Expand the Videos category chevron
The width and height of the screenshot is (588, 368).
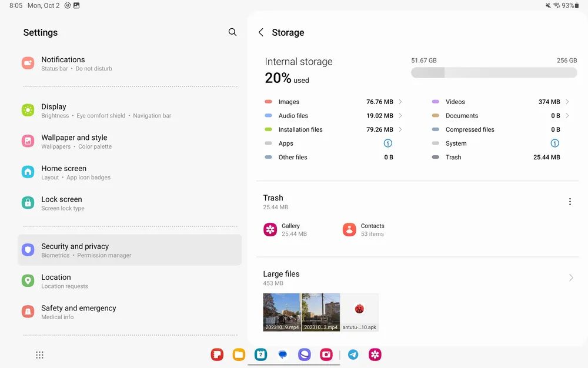pos(567,102)
